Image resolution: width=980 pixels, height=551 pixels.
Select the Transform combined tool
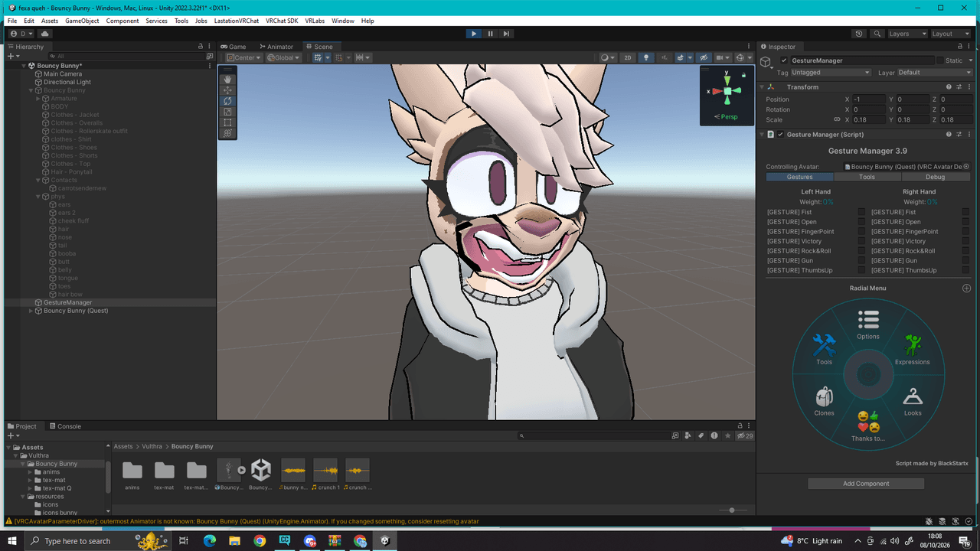[x=227, y=133]
